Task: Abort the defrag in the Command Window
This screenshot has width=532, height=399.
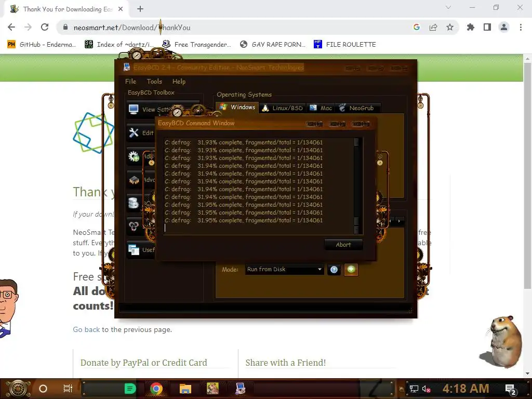Action: tap(343, 245)
